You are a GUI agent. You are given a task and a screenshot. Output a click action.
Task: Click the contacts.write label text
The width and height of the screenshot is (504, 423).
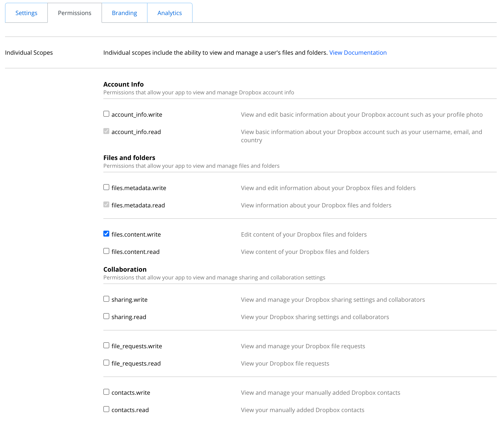click(131, 393)
